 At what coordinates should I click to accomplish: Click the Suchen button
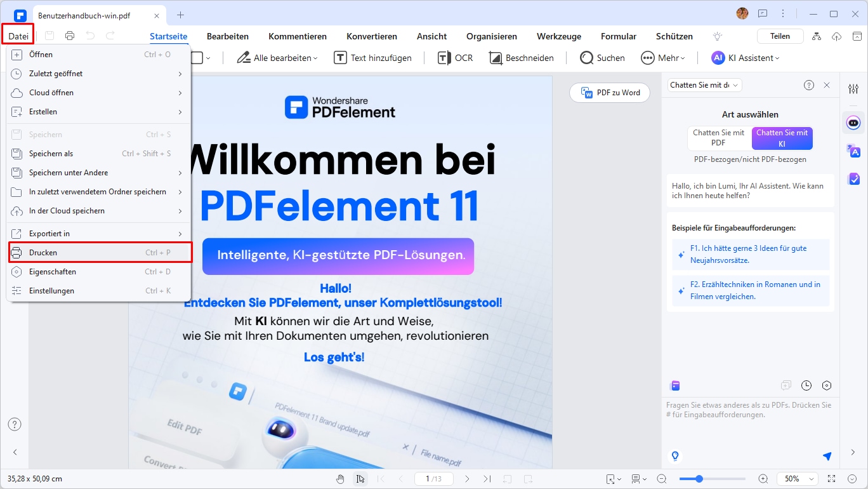click(603, 58)
